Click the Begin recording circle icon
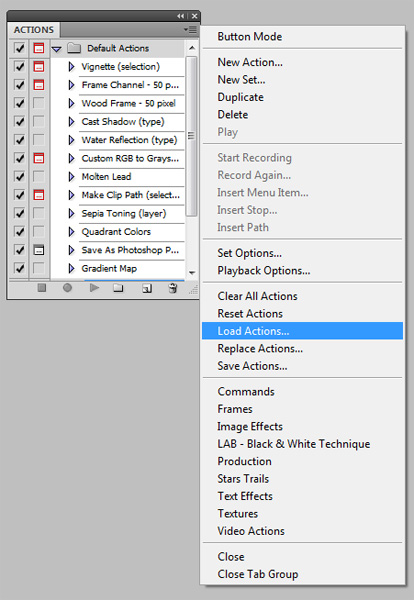This screenshot has height=600, width=414. coord(67,287)
